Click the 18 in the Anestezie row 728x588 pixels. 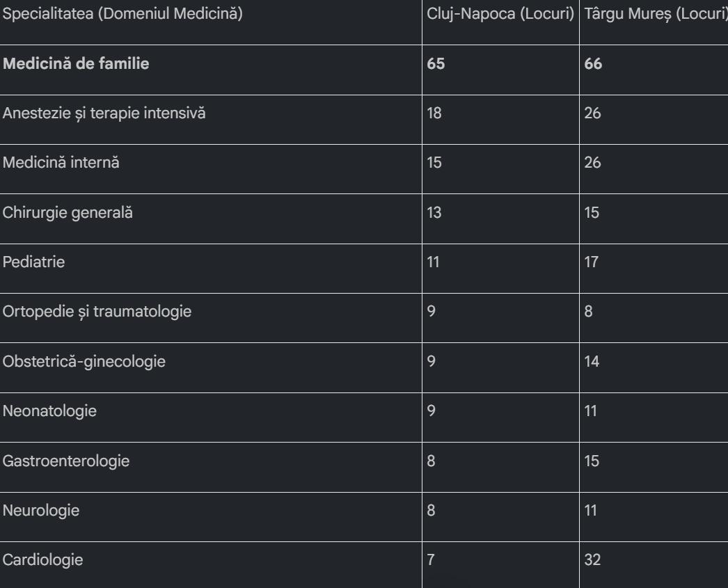[x=435, y=114]
